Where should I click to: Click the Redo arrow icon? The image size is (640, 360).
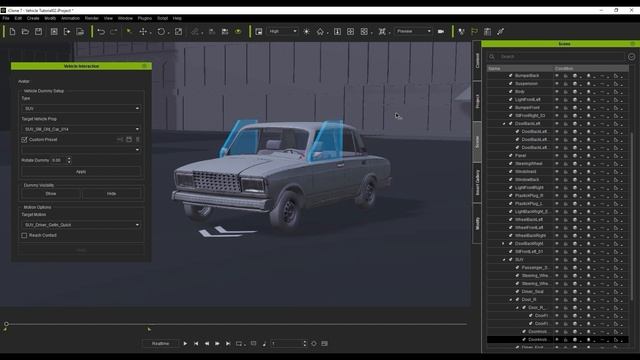[114, 31]
